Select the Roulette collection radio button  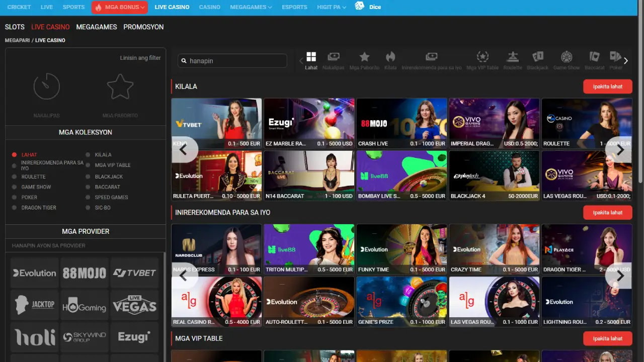(15, 177)
